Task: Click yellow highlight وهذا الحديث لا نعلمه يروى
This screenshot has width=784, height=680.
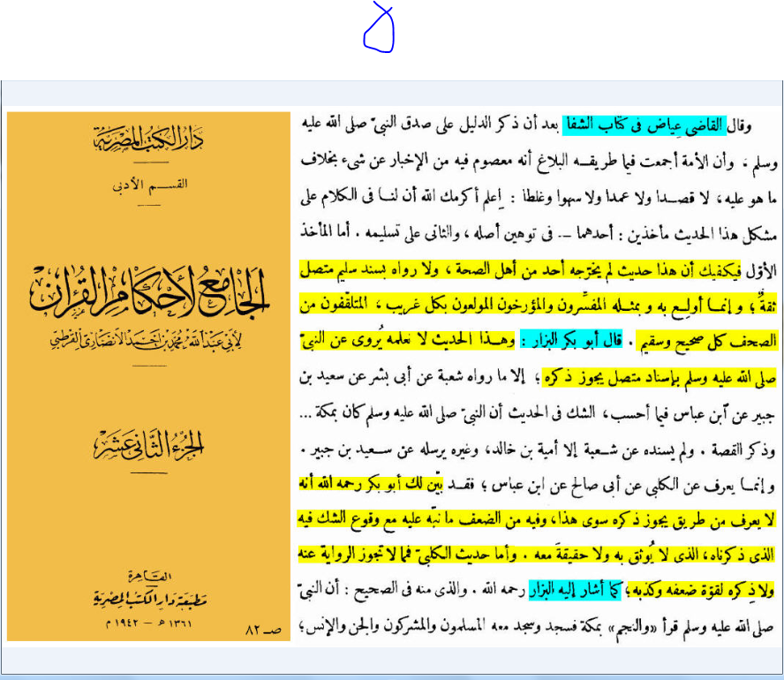Action: 407,341
